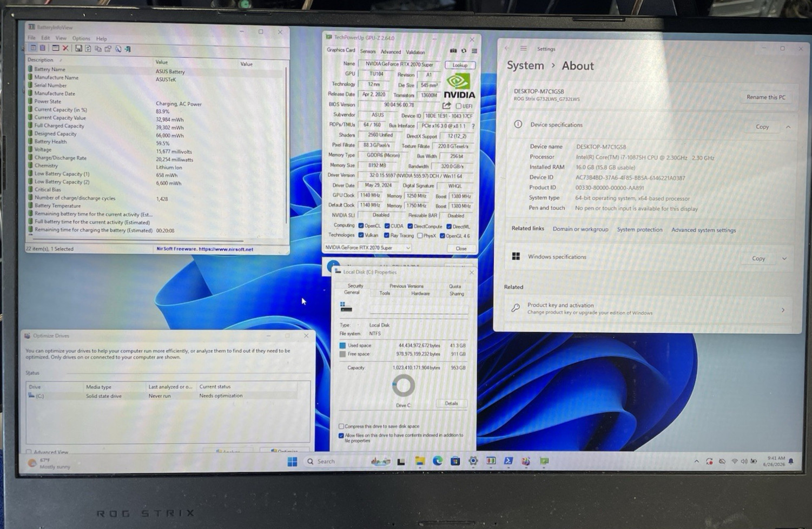The width and height of the screenshot is (812, 529).
Task: Click the exit door icon in BatteryInfoView toolbar
Action: click(128, 49)
